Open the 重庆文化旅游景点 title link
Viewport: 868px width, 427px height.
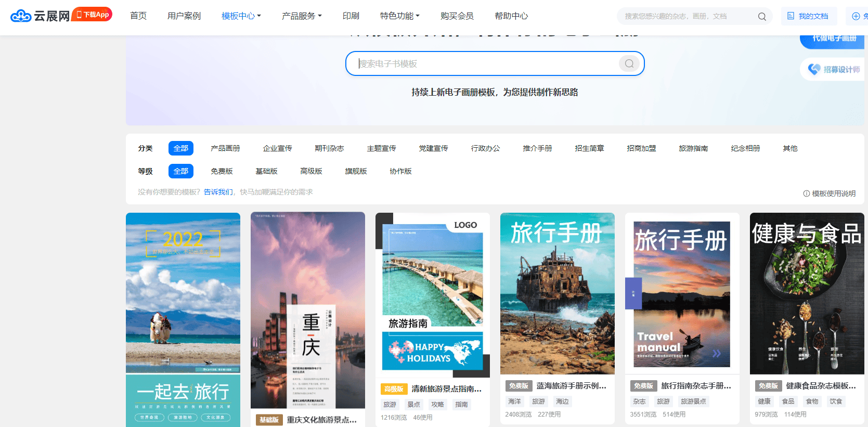(321, 419)
